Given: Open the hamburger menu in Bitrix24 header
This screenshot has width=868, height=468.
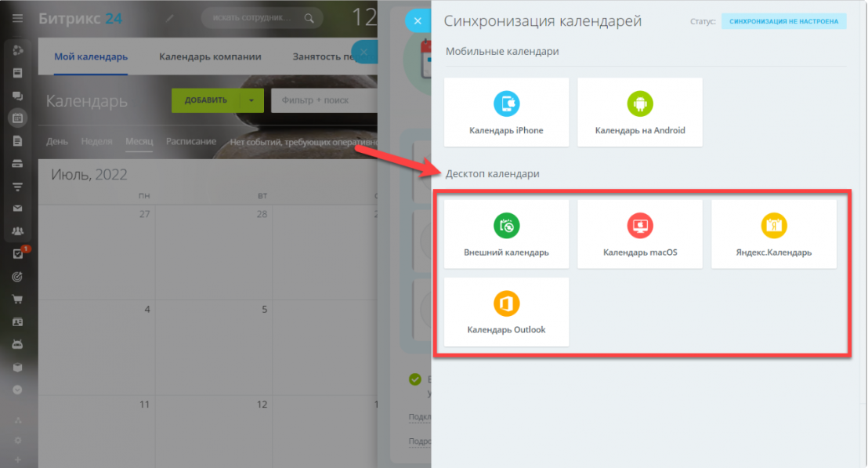Looking at the screenshot, I should [x=18, y=18].
